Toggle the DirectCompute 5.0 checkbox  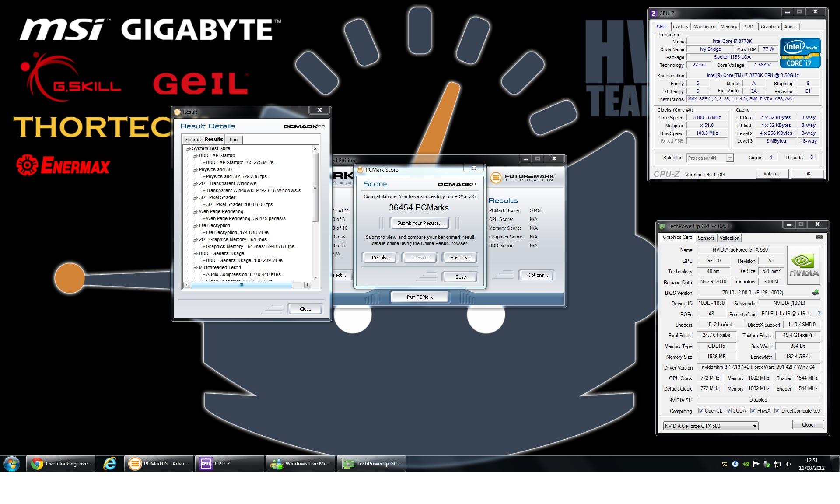point(777,411)
